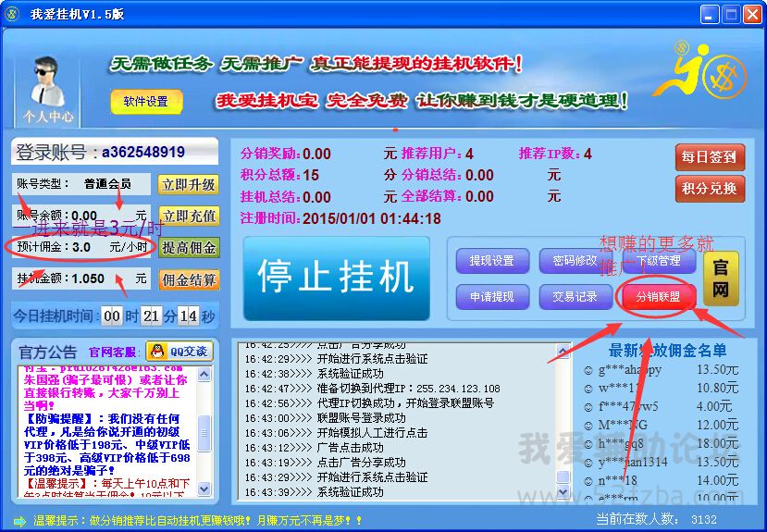Viewport: 767px width, 532px height.
Task: Click log line 开始模拟人工进行点击
Action: [337, 433]
